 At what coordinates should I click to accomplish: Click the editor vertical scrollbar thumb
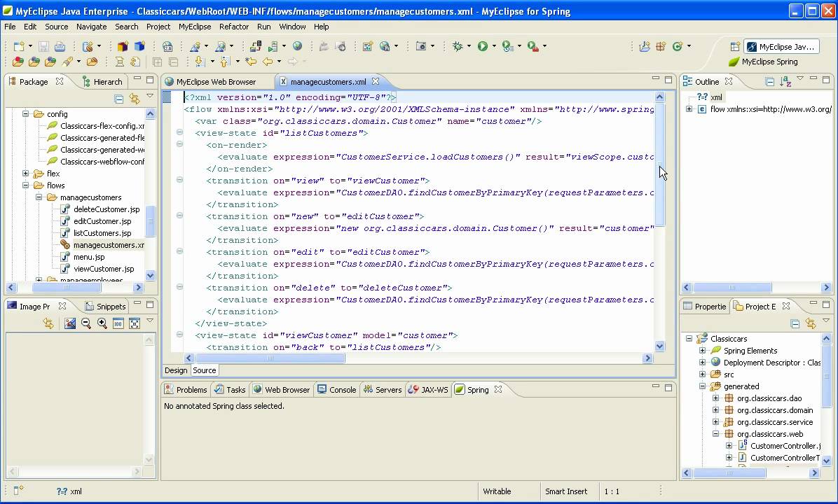point(660,163)
